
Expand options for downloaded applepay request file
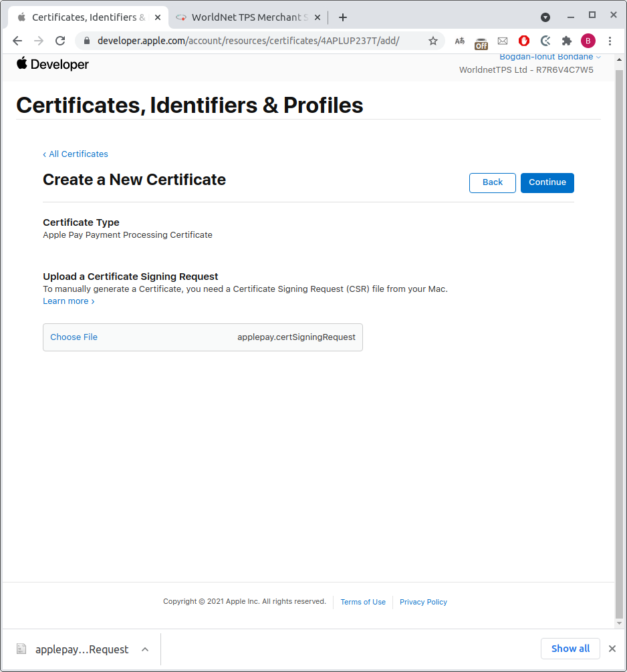pos(145,649)
